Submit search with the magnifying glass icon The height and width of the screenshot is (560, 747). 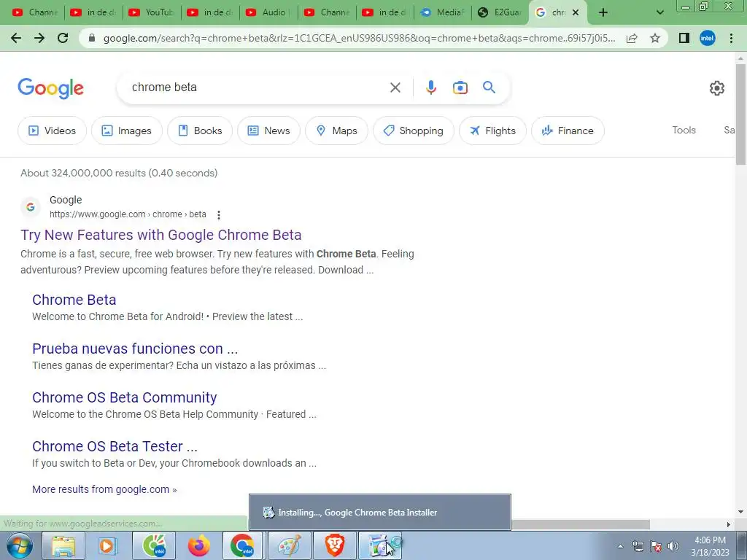pyautogui.click(x=489, y=87)
